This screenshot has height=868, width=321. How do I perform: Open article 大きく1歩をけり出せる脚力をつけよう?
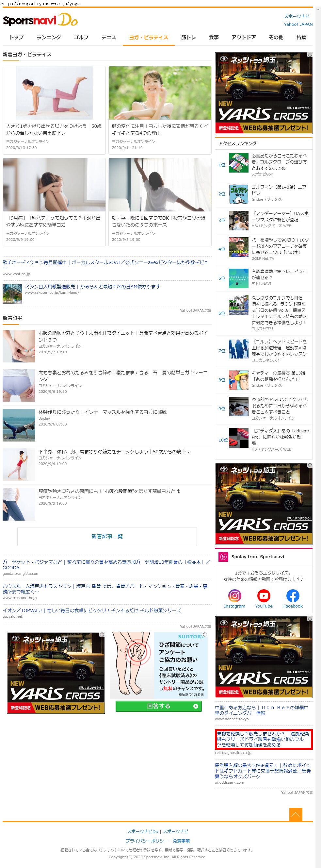tap(54, 129)
